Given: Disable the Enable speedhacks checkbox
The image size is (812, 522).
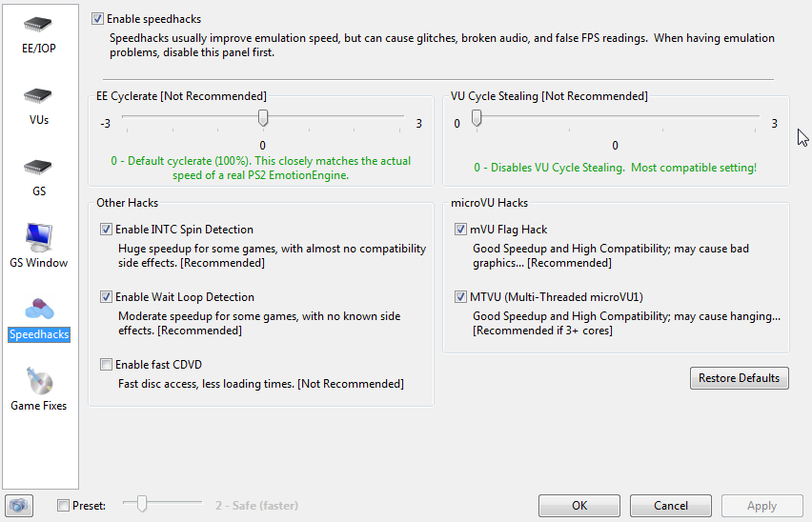Looking at the screenshot, I should [x=97, y=19].
